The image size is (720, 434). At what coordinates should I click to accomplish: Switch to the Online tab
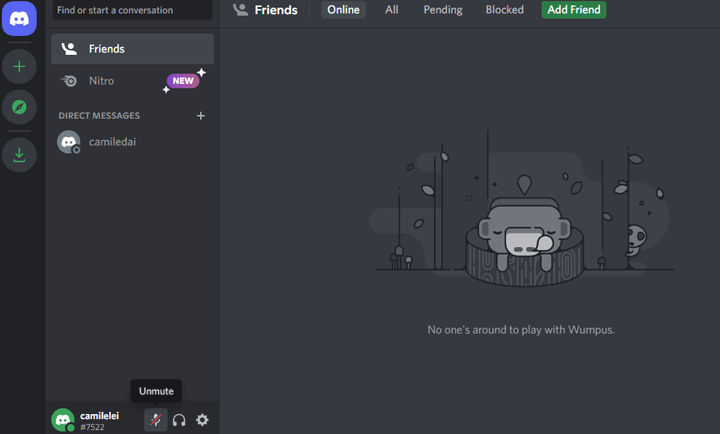(343, 10)
